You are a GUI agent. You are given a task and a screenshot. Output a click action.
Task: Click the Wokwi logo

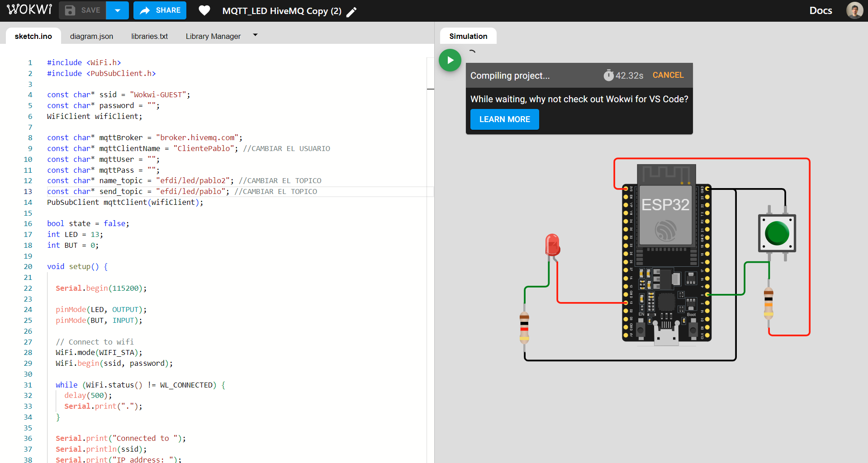coord(29,10)
